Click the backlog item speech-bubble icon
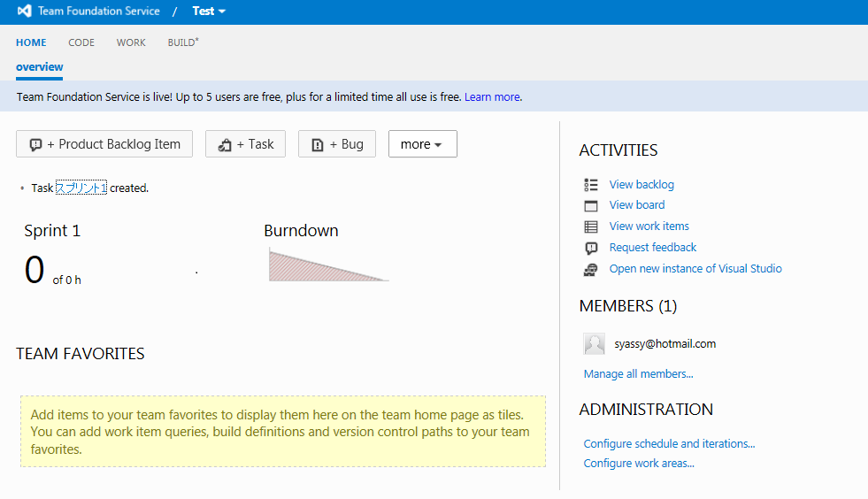 click(x=36, y=145)
